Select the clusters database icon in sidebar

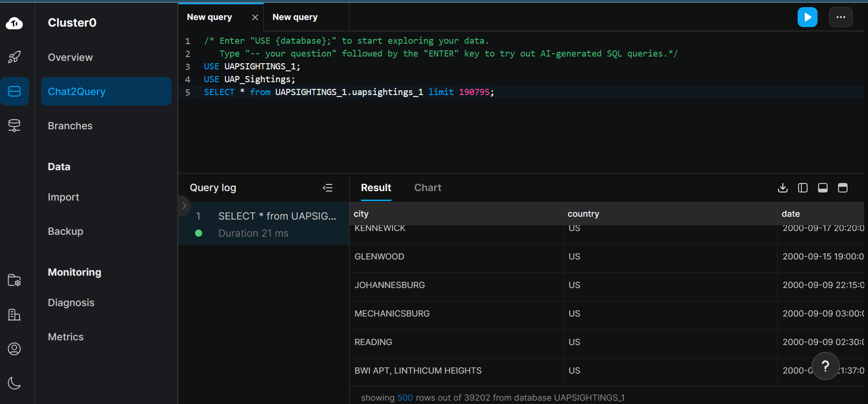(x=14, y=91)
